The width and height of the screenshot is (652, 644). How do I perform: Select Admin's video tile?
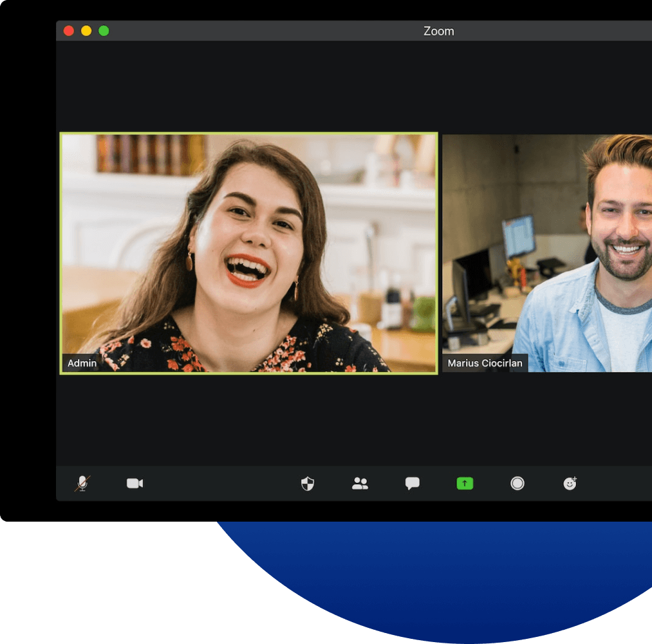[248, 253]
